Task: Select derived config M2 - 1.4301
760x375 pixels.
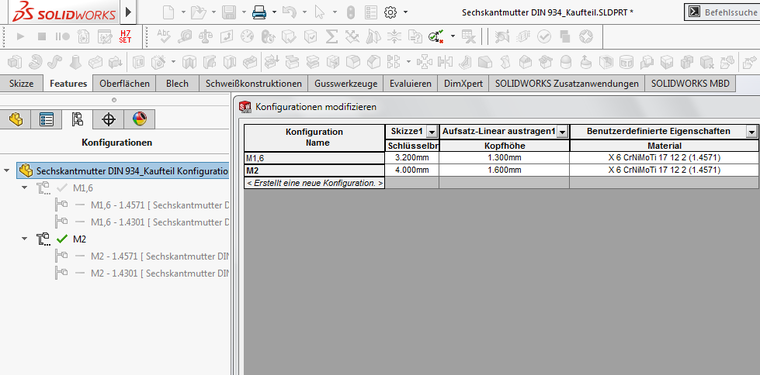Action: coord(159,273)
